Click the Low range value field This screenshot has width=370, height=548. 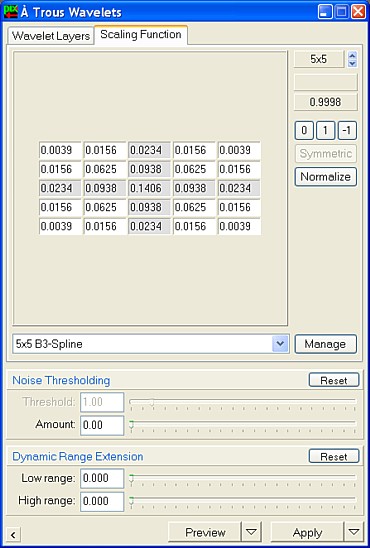102,478
